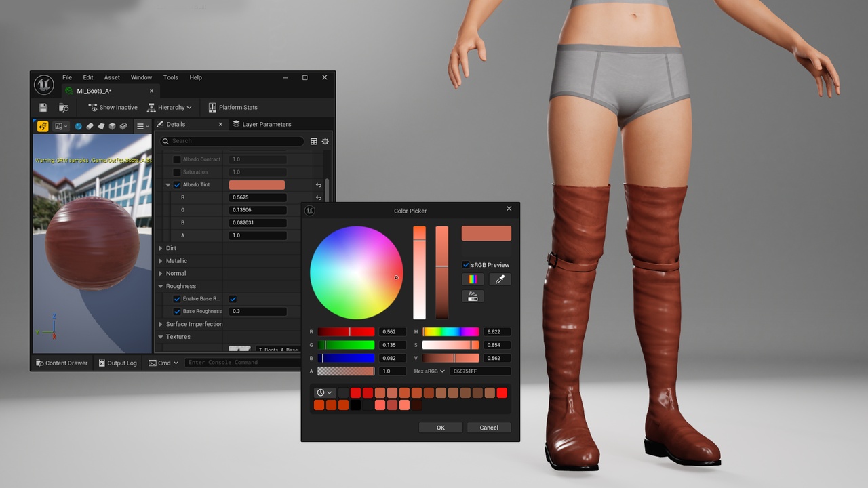Open the Details settings gear

coord(325,141)
